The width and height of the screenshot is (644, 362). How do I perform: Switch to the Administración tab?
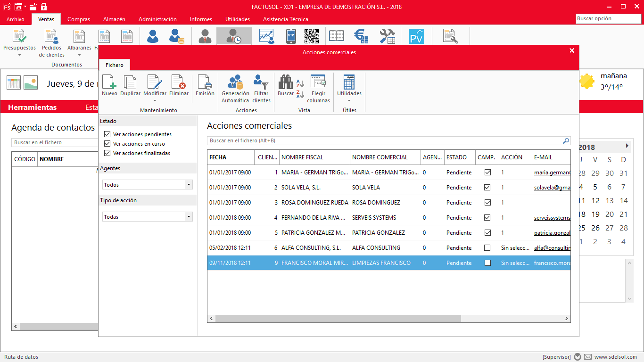(x=157, y=19)
